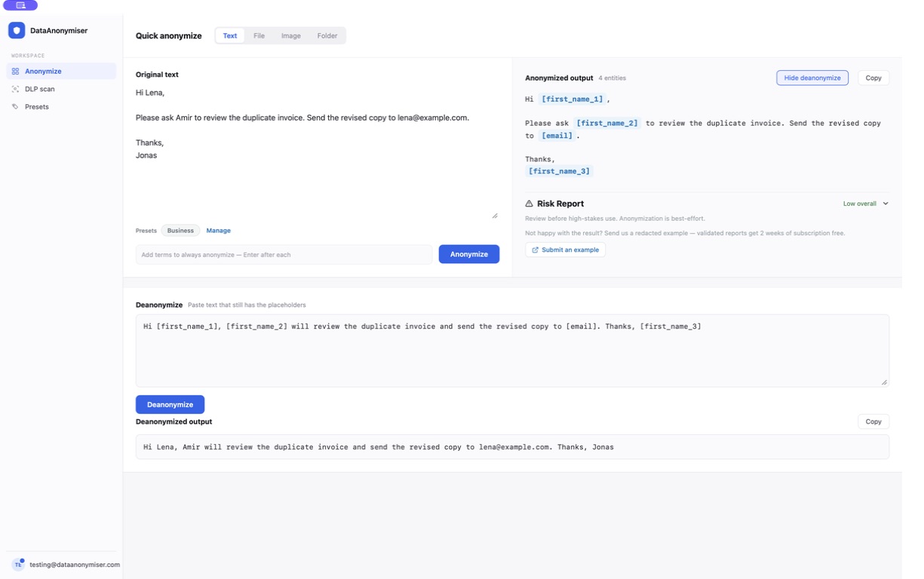Screen dimensions: 924x579
Task: Toggle Hide deanonymize button
Action: coord(812,78)
